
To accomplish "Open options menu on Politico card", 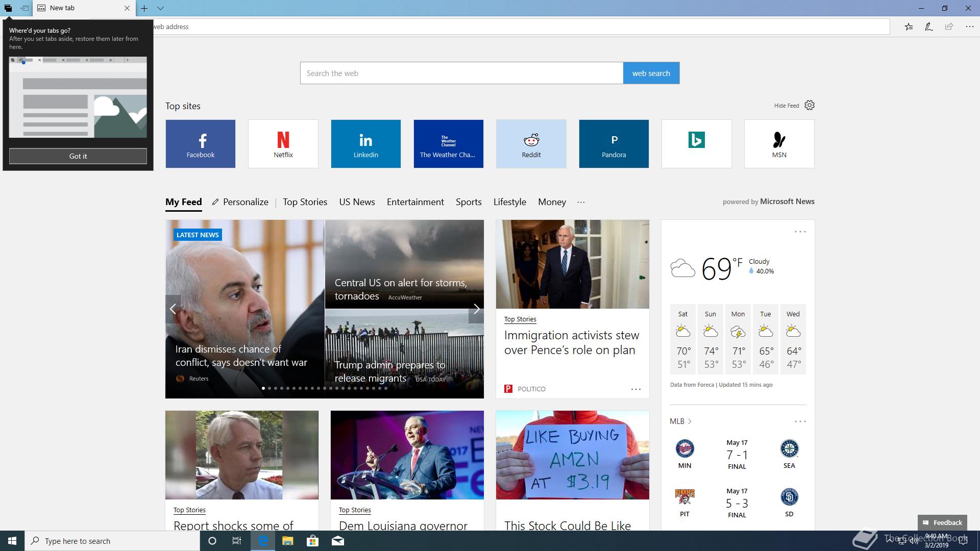I will point(636,389).
